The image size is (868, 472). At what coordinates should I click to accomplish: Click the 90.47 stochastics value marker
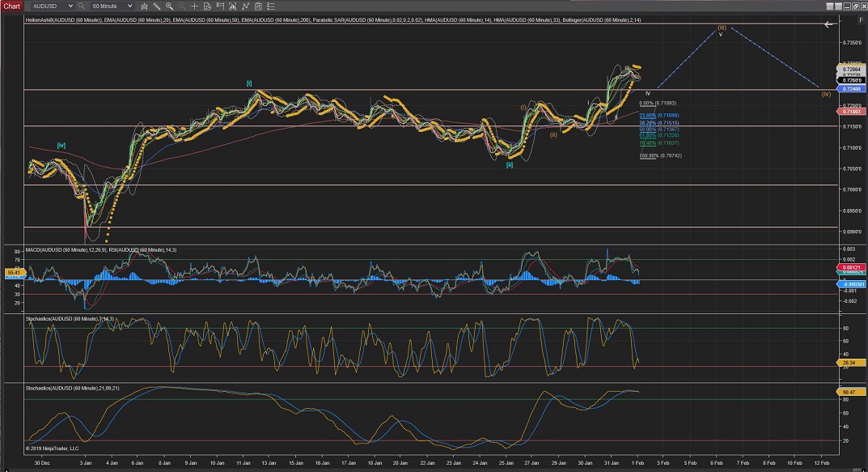pyautogui.click(x=851, y=392)
